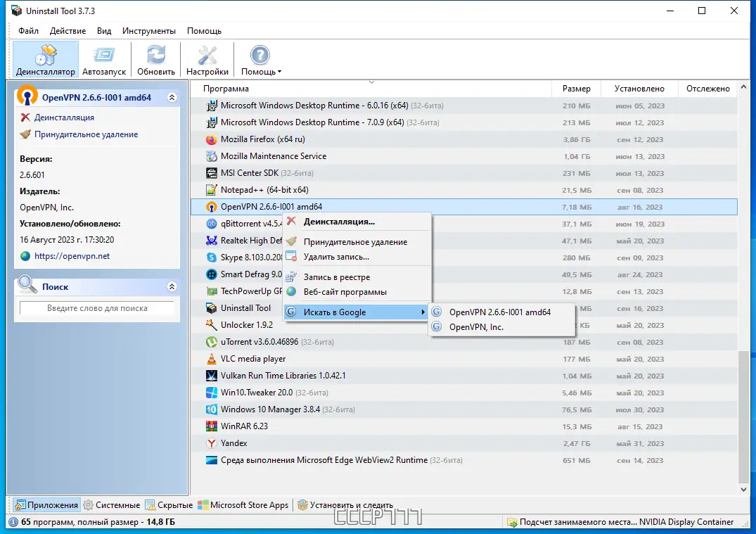756x534 pixels.
Task: Switch to the Системные tab
Action: pos(112,505)
